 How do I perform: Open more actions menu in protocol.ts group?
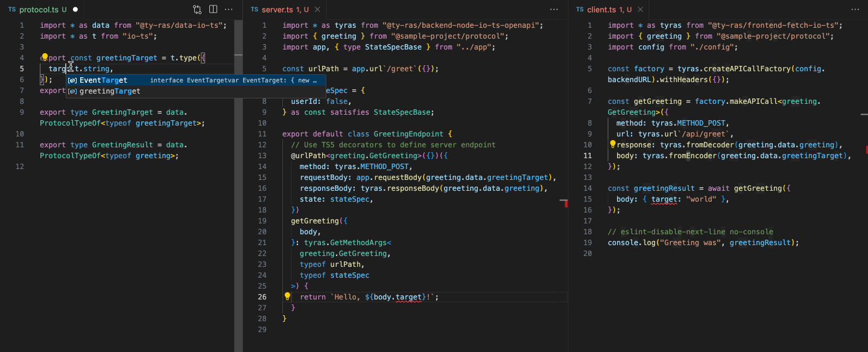(229, 10)
